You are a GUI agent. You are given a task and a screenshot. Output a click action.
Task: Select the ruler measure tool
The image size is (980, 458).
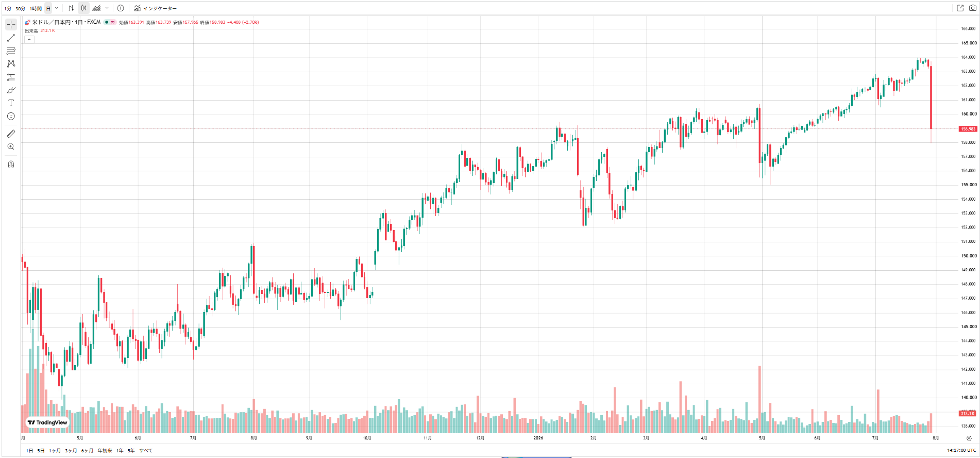11,134
